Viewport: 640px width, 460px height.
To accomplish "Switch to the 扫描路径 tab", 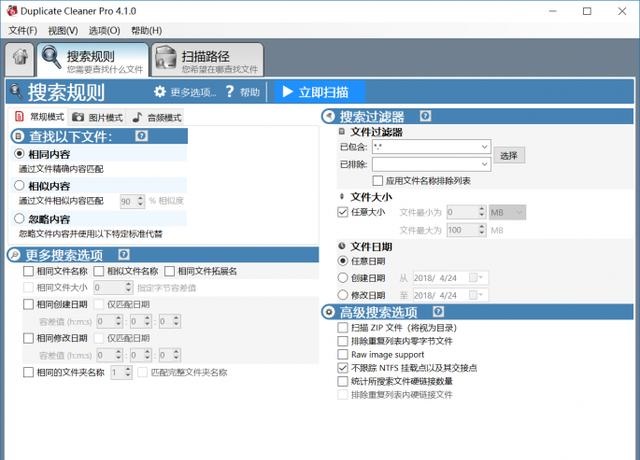I will coord(207,60).
